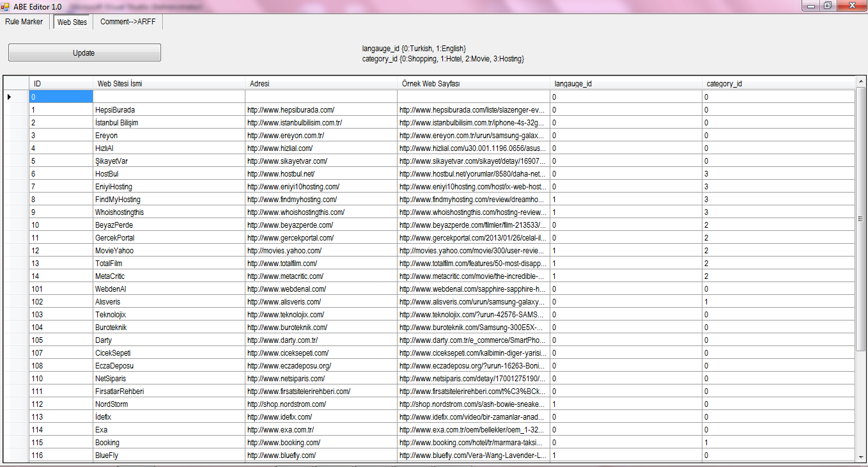Click the Örnek Web Sayfası column header
Screen dimensions: 868x467
[473, 83]
